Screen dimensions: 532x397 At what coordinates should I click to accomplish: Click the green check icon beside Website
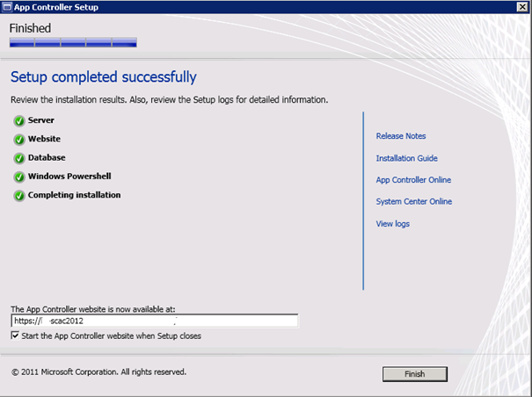point(19,140)
